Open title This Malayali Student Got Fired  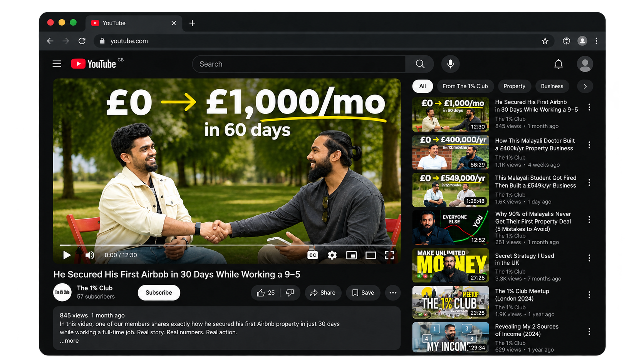(535, 182)
